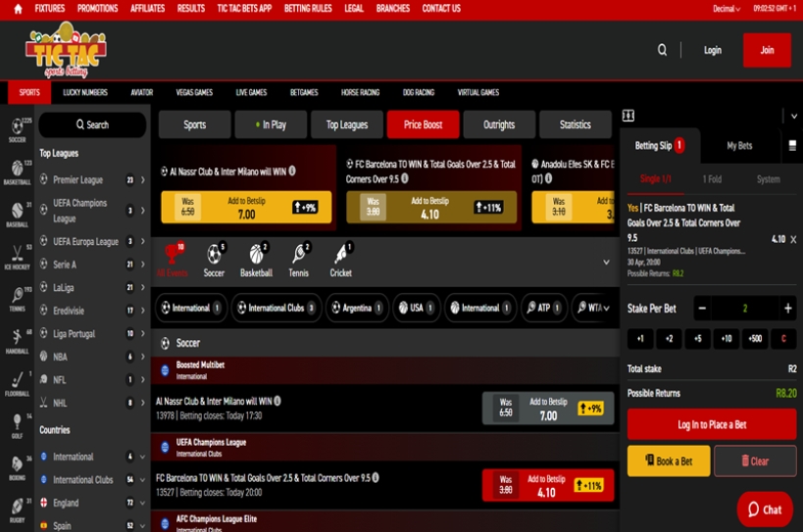Viewport: 803px width, 532px height.
Task: Select the USA filter chip
Action: 417,308
